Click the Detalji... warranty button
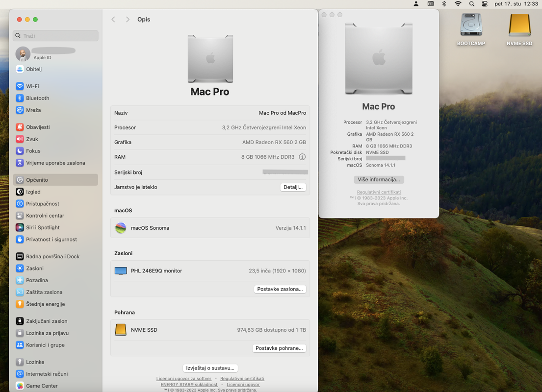542x392 pixels. click(x=293, y=187)
